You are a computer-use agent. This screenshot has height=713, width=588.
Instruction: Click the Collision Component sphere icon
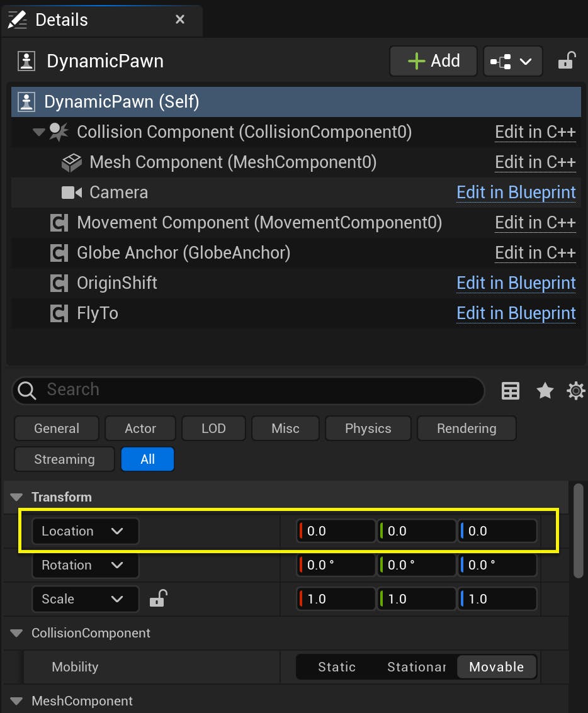[60, 132]
